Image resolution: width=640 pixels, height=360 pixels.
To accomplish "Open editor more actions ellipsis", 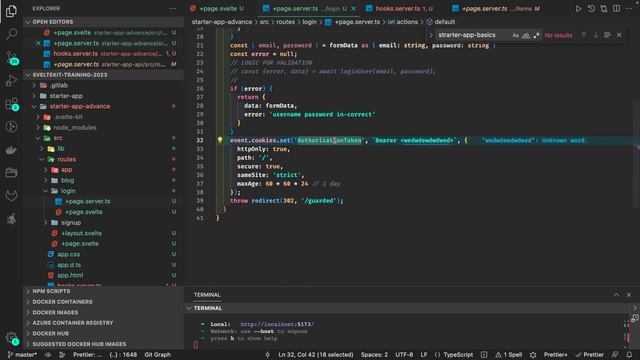I will [629, 9].
